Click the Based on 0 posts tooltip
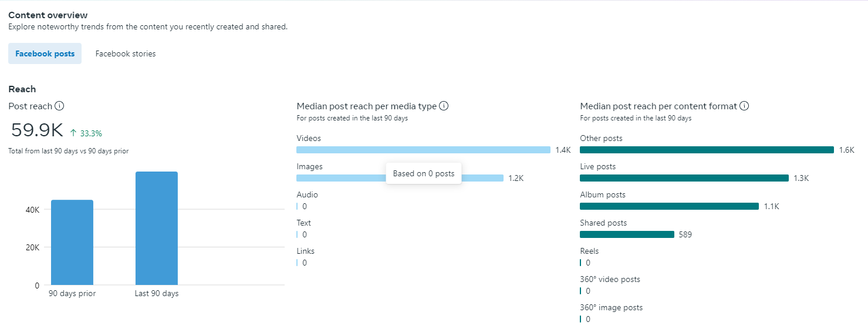 point(424,173)
